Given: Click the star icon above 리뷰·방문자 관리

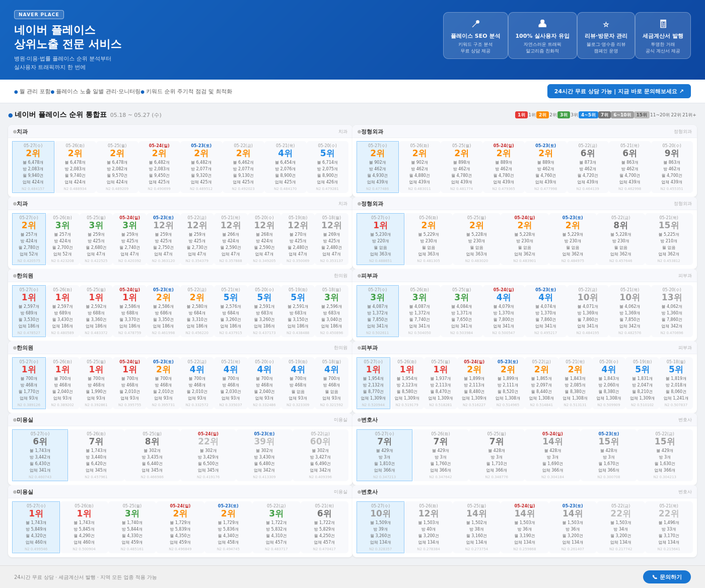Looking at the screenshot, I should pos(606,24).
